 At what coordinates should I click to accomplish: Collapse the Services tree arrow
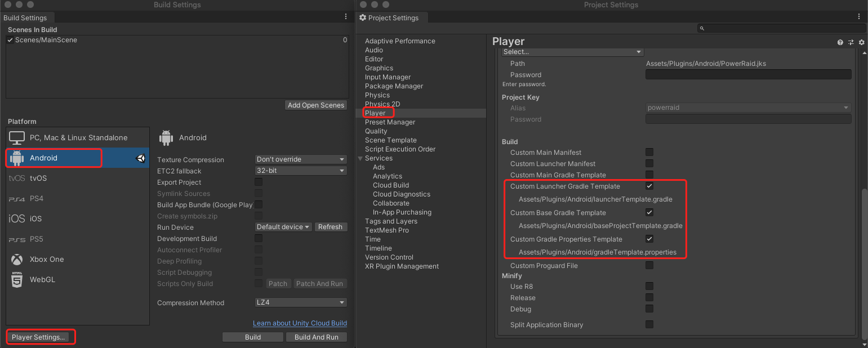[360, 158]
